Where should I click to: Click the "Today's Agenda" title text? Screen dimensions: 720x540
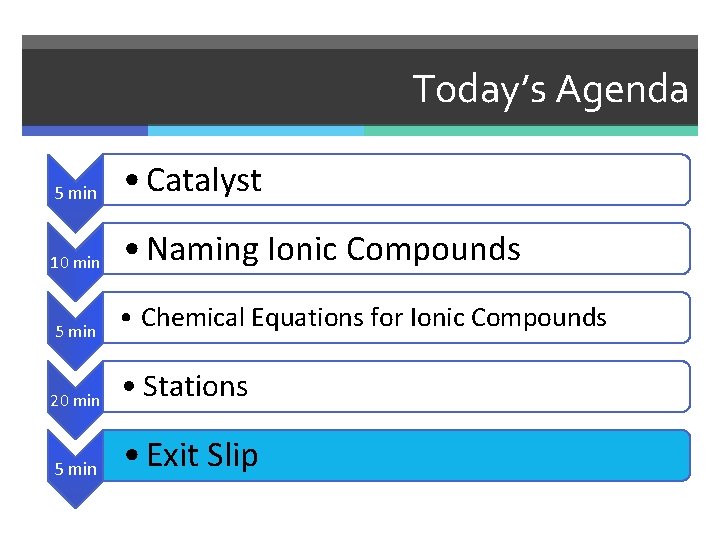tap(551, 89)
